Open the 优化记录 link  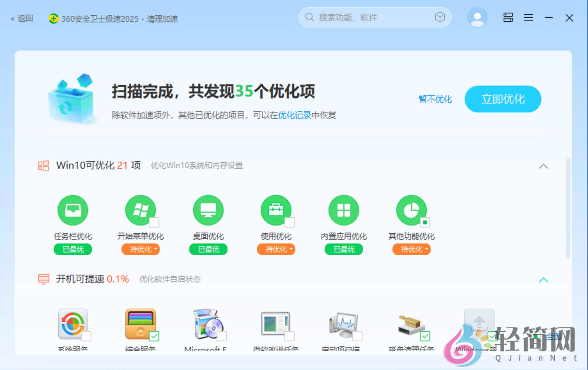(x=294, y=115)
